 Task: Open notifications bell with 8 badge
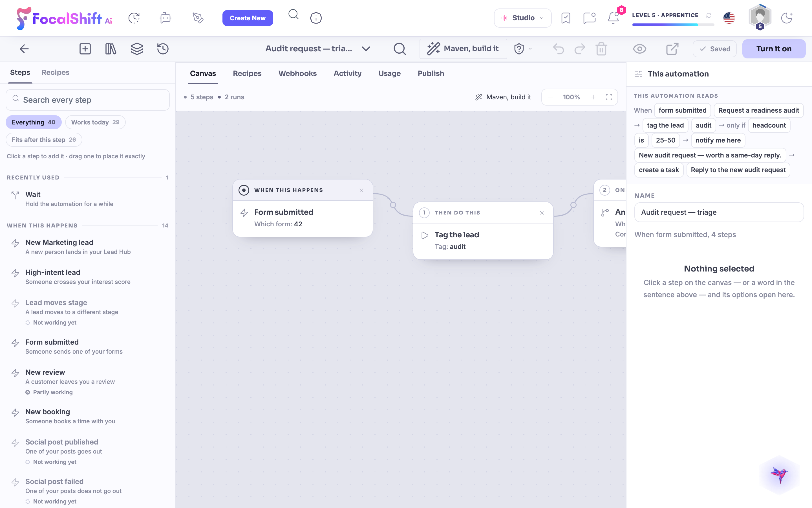[x=614, y=18]
